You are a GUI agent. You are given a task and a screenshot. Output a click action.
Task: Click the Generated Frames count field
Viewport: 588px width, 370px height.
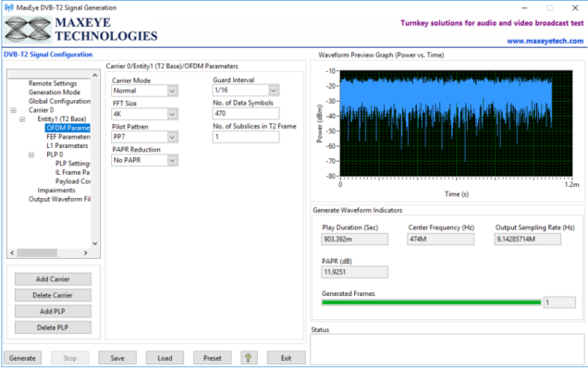click(559, 302)
